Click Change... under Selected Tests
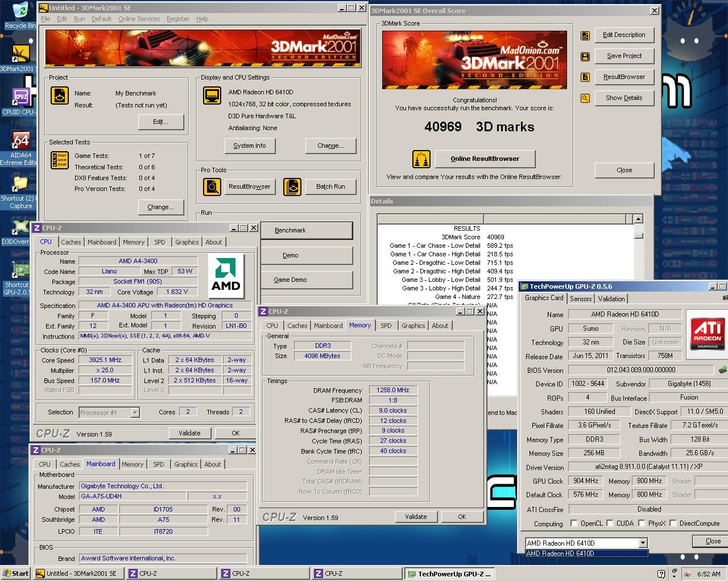Viewport: 728px width, 582px height. tap(161, 207)
